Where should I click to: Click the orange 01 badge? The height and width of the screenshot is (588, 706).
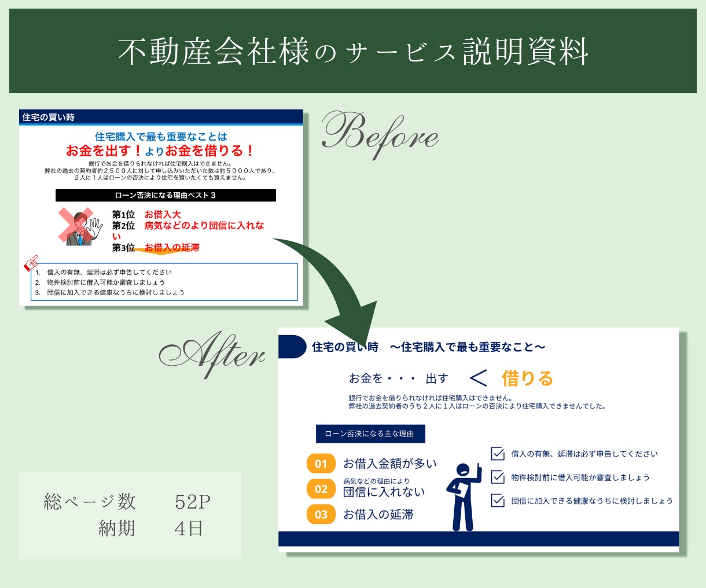(x=321, y=464)
